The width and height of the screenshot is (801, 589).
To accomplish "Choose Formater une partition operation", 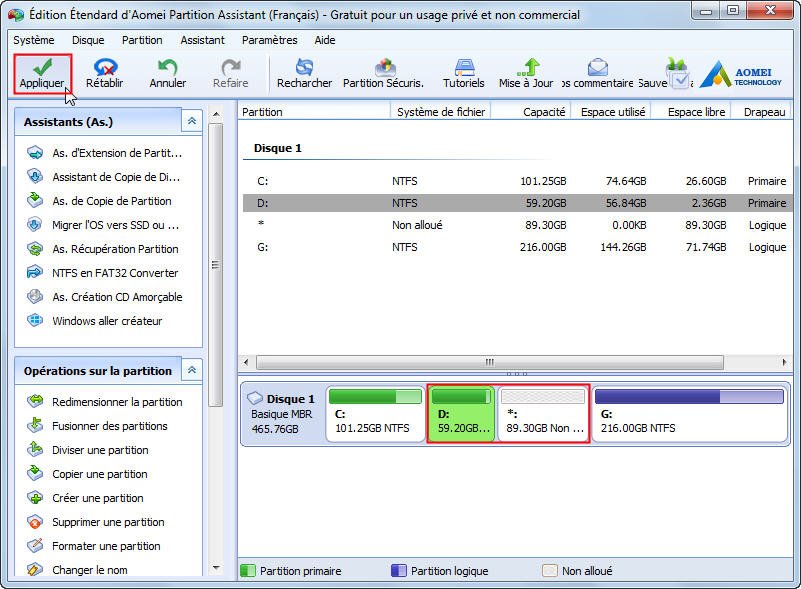I will click(94, 546).
